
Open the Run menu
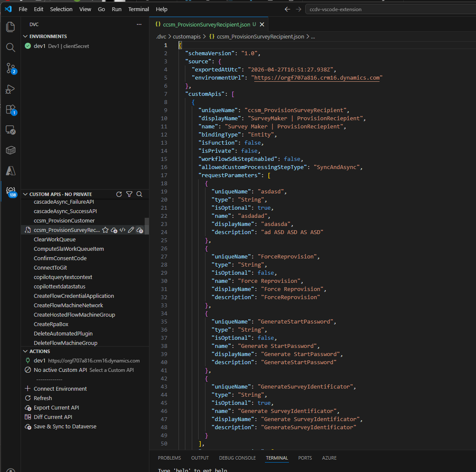point(116,9)
